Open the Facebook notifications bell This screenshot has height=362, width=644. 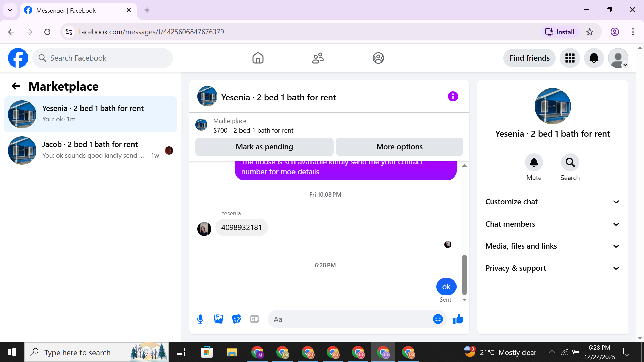(594, 58)
